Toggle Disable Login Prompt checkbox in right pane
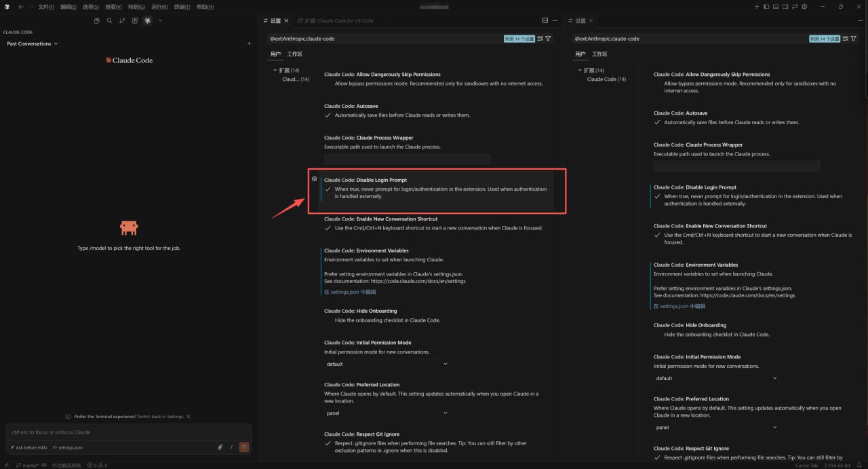This screenshot has width=868, height=469. (657, 196)
